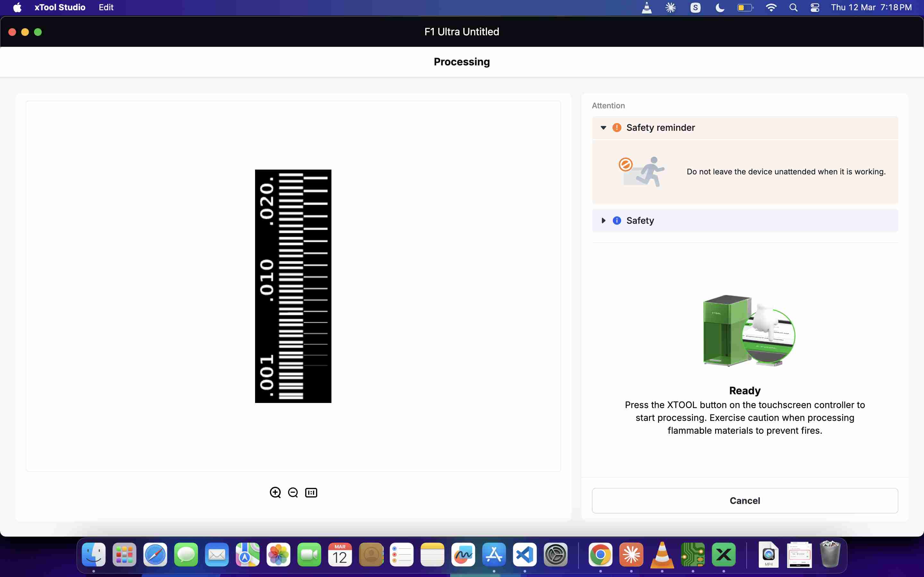Image resolution: width=924 pixels, height=577 pixels.
Task: Zoom out of the preview canvas
Action: click(293, 492)
